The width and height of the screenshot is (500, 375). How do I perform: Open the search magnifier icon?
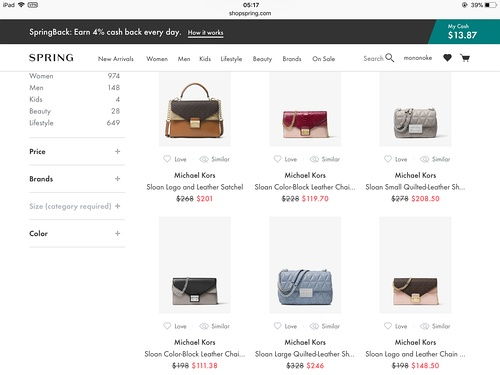point(389,58)
